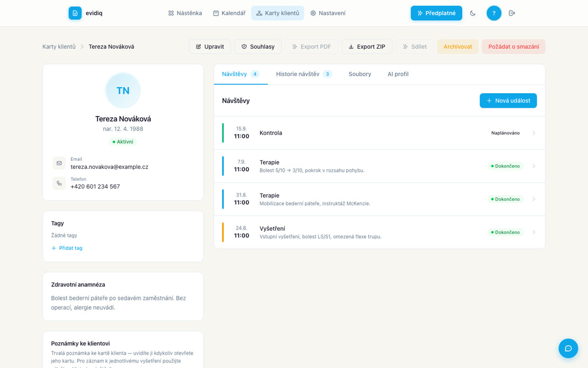Click the Sdílet share button
This screenshot has width=588, height=368.
pyautogui.click(x=414, y=46)
